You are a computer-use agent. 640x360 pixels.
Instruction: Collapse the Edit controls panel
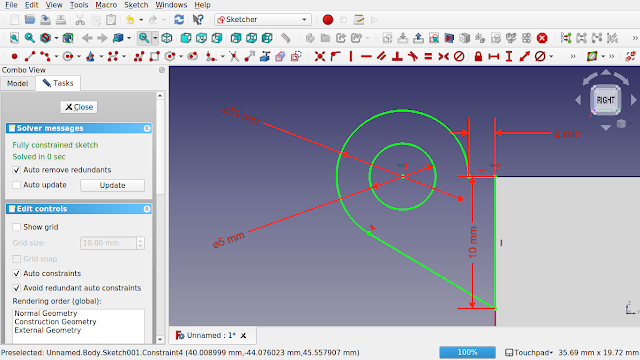(x=147, y=209)
